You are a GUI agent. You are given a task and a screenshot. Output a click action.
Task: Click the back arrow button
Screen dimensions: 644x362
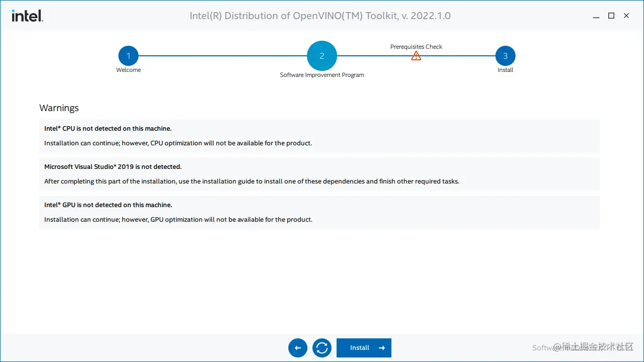point(298,348)
